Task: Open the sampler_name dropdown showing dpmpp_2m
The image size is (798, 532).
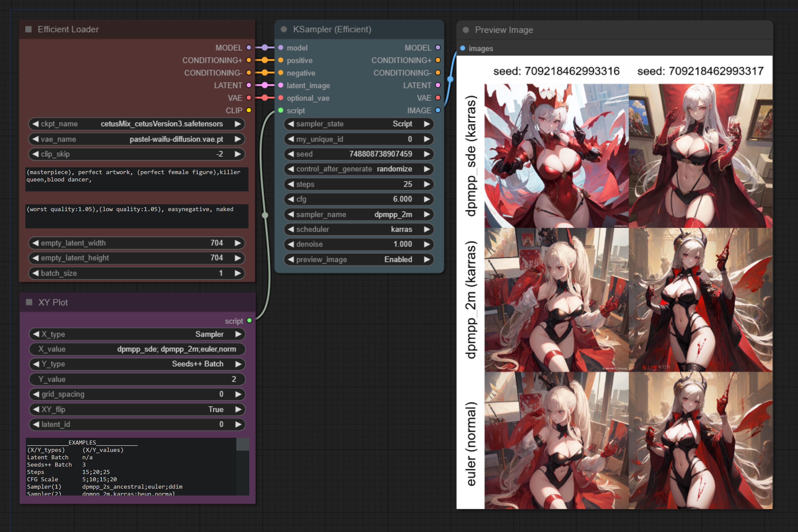Action: point(359,214)
